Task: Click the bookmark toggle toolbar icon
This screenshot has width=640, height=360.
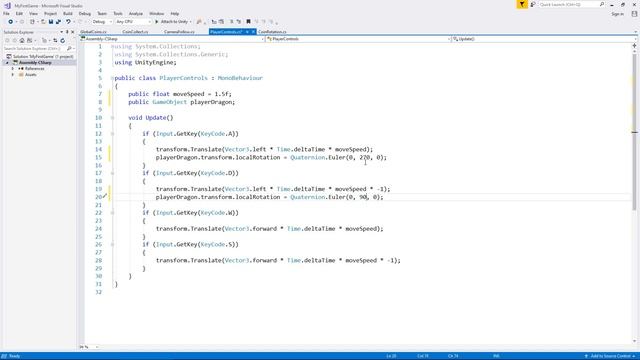Action: pos(248,22)
